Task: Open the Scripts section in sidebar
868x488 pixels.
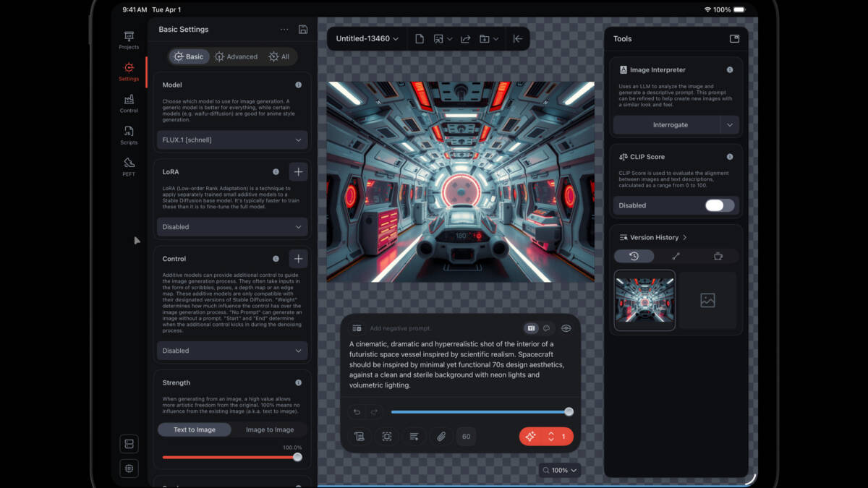Action: coord(129,135)
